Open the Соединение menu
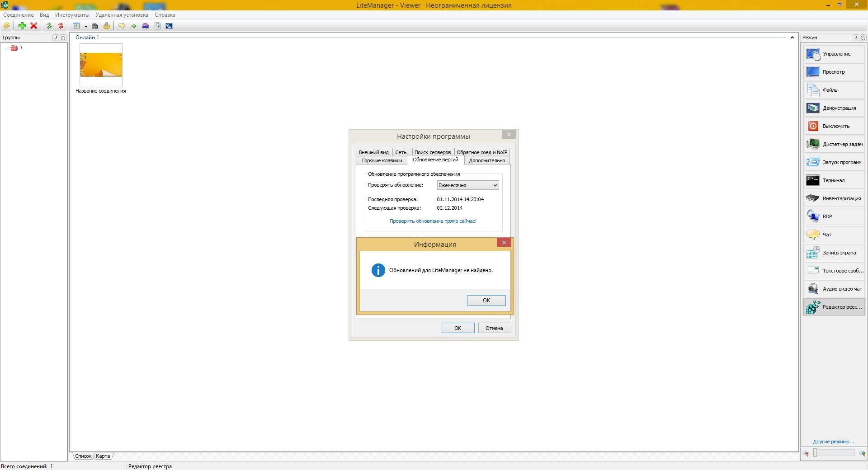The height and width of the screenshot is (470, 868). click(19, 15)
